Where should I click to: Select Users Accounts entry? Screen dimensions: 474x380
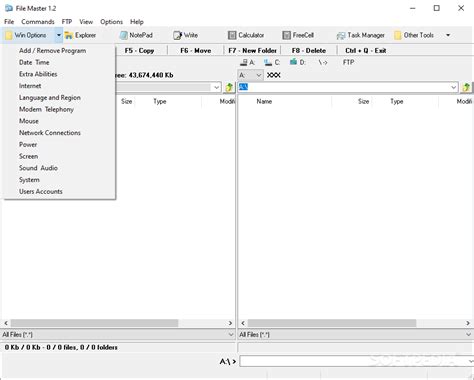pyautogui.click(x=60, y=191)
